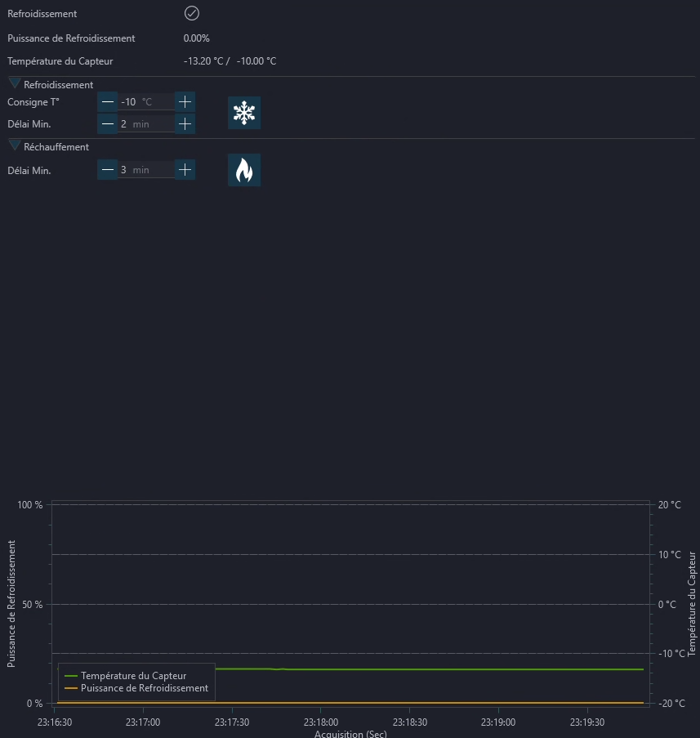Screen dimensions: 700x738
Task: Increase cooling Délai Min. with plus
Action: (x=185, y=124)
